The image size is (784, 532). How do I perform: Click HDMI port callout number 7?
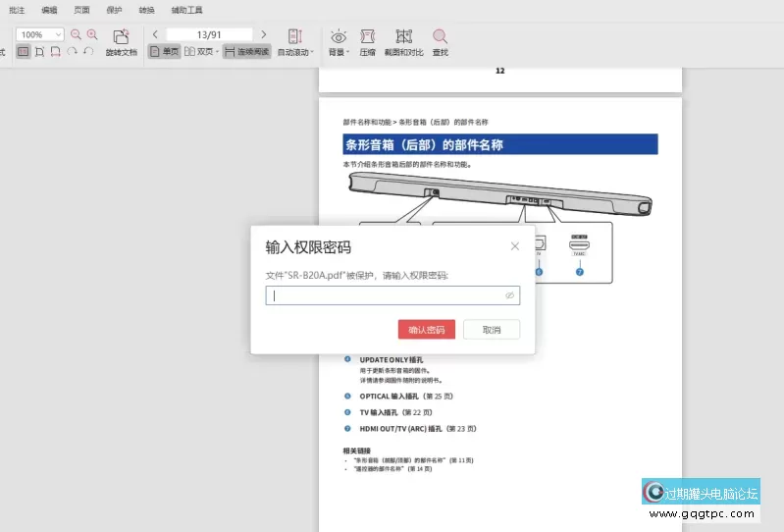(x=580, y=272)
